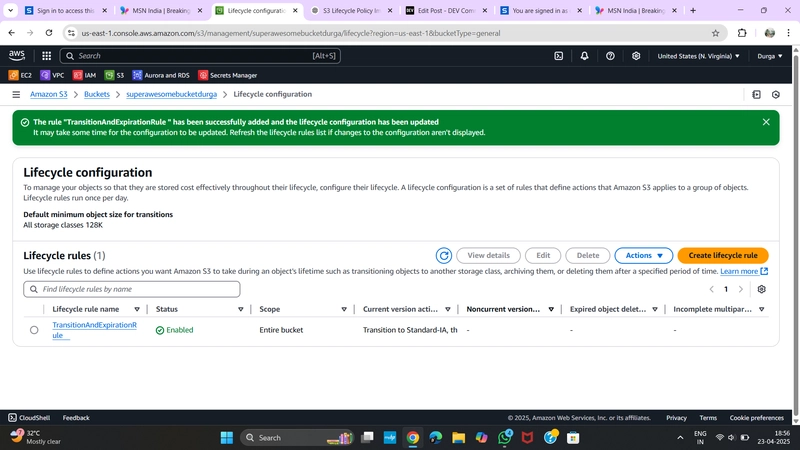Focus the Find lifecycle rules by name field

click(132, 289)
